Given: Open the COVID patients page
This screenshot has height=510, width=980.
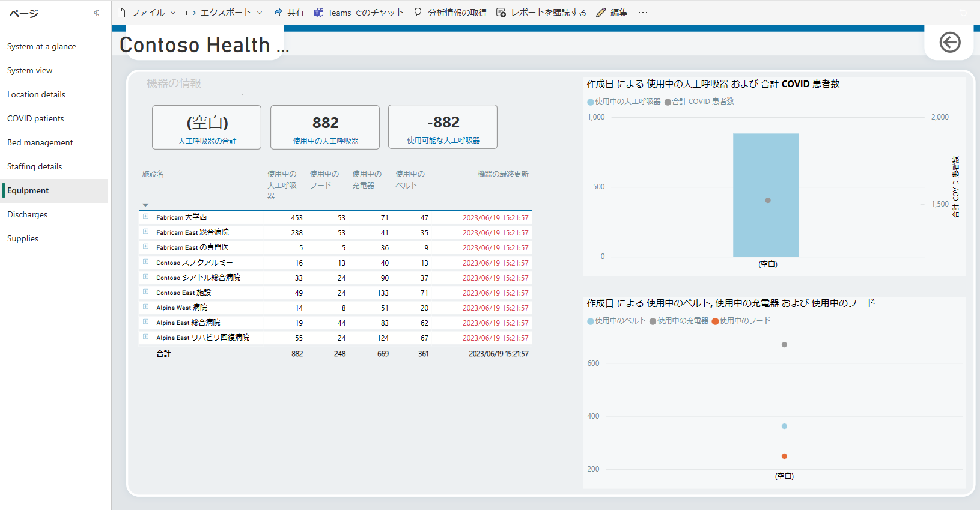Looking at the screenshot, I should [54, 118].
